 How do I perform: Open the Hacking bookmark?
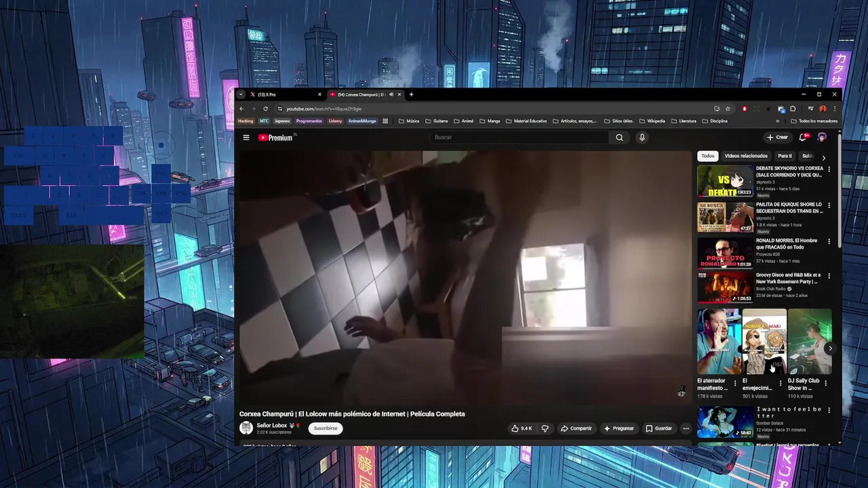(x=245, y=121)
